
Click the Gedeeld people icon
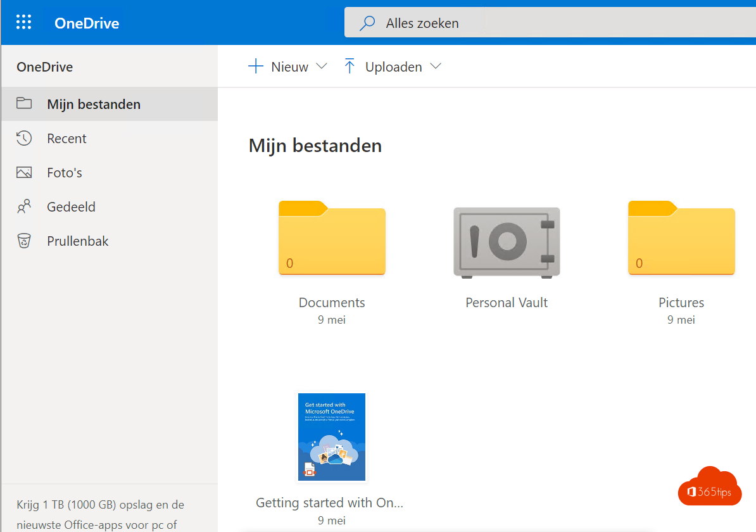point(24,206)
